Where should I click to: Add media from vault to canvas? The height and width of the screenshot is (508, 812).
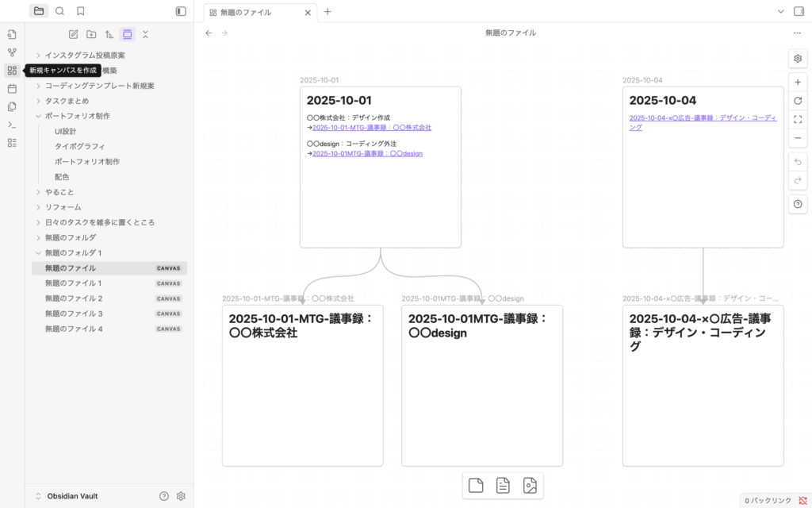point(530,486)
